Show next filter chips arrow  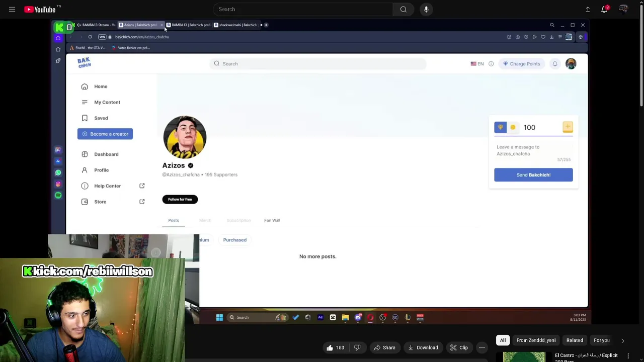pyautogui.click(x=622, y=340)
